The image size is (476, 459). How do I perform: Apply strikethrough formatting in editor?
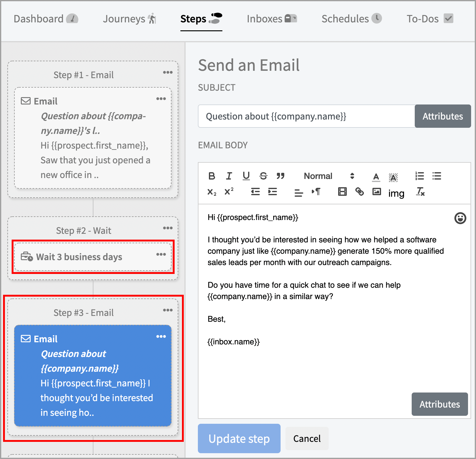263,176
